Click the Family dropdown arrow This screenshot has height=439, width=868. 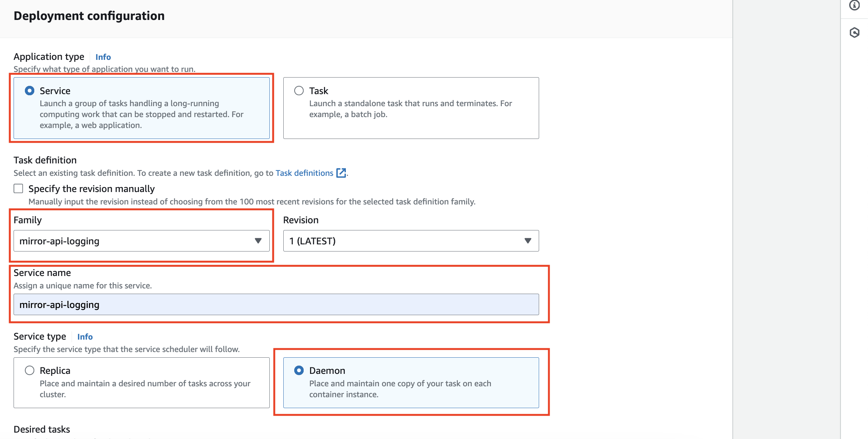pos(258,241)
